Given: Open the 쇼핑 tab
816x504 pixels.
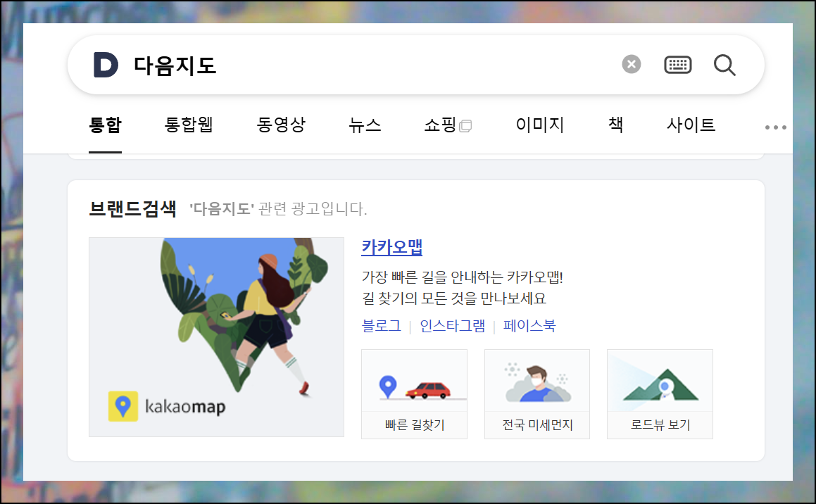Looking at the screenshot, I should coord(448,125).
